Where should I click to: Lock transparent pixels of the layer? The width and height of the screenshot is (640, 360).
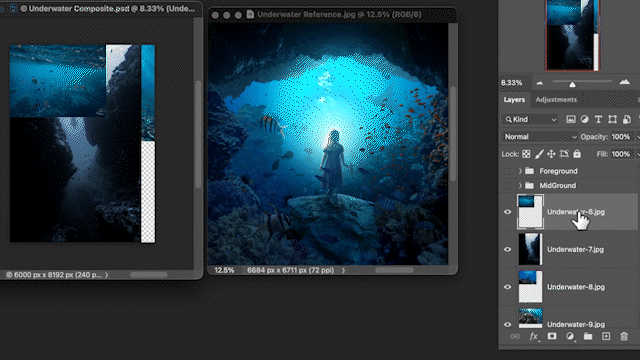tap(526, 154)
